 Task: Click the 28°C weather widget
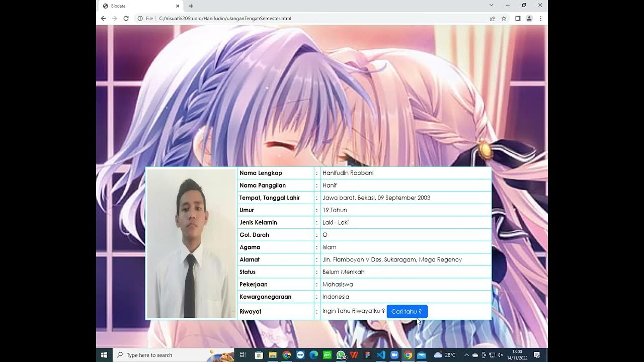pyautogui.click(x=445, y=355)
